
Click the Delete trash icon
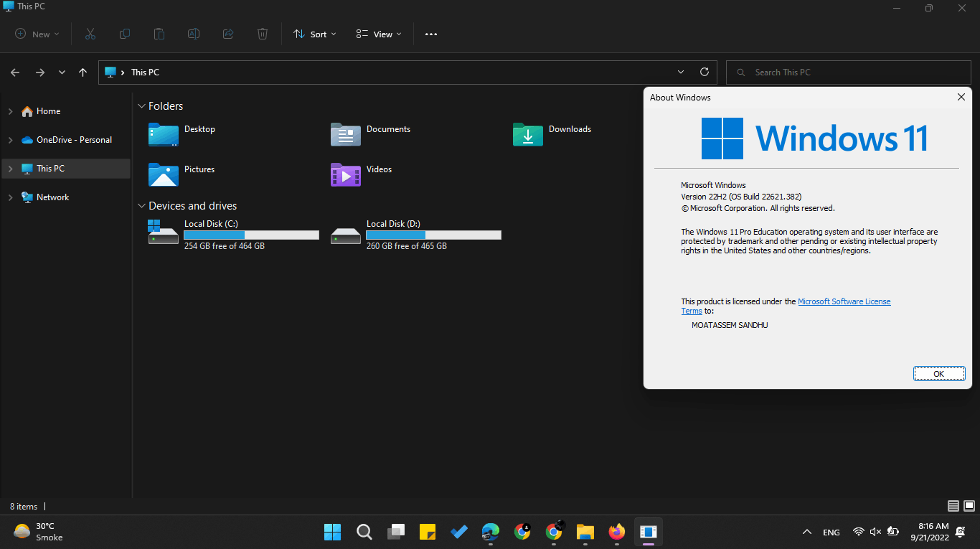pyautogui.click(x=263, y=34)
